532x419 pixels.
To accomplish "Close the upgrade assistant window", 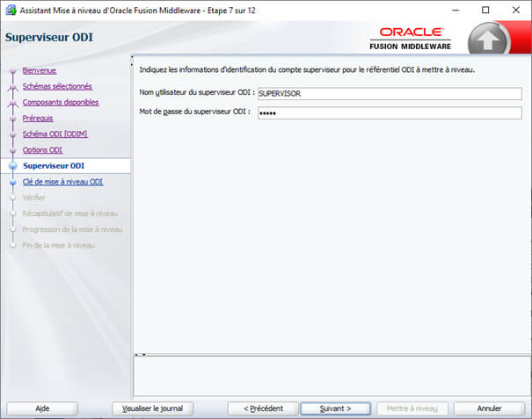I will point(515,11).
